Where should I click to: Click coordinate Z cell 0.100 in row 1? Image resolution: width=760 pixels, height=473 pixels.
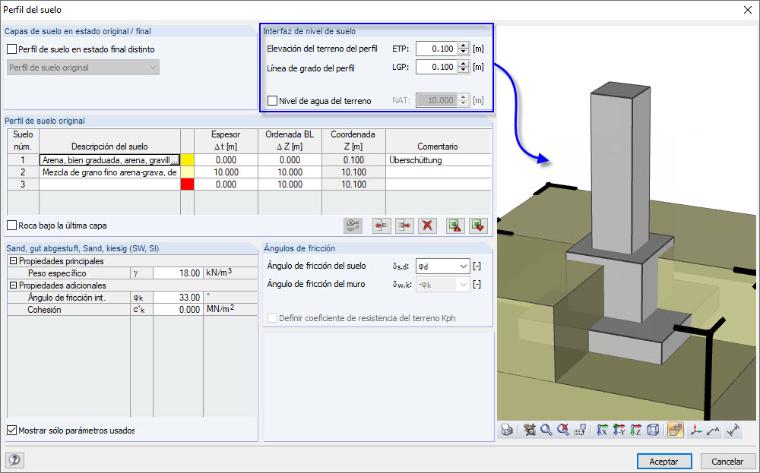(353, 160)
